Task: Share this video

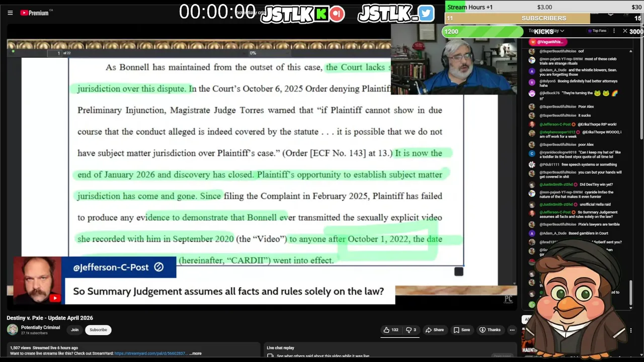Action: click(x=435, y=330)
